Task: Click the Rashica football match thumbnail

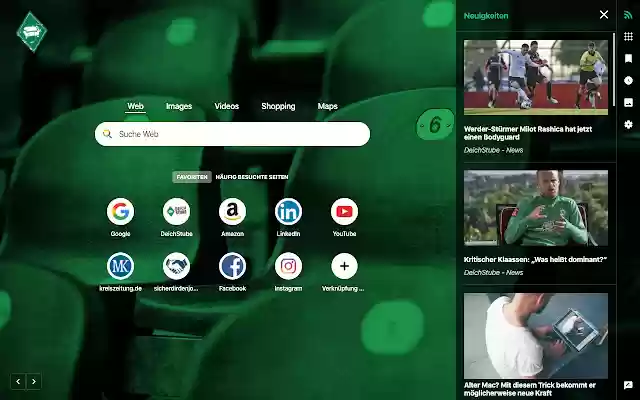Action: (536, 77)
